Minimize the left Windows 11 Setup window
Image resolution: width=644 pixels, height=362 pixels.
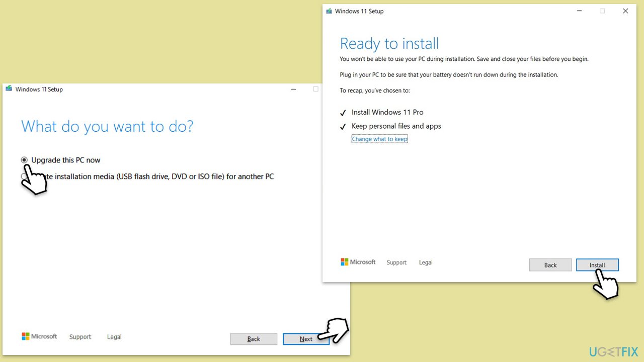[x=293, y=89]
